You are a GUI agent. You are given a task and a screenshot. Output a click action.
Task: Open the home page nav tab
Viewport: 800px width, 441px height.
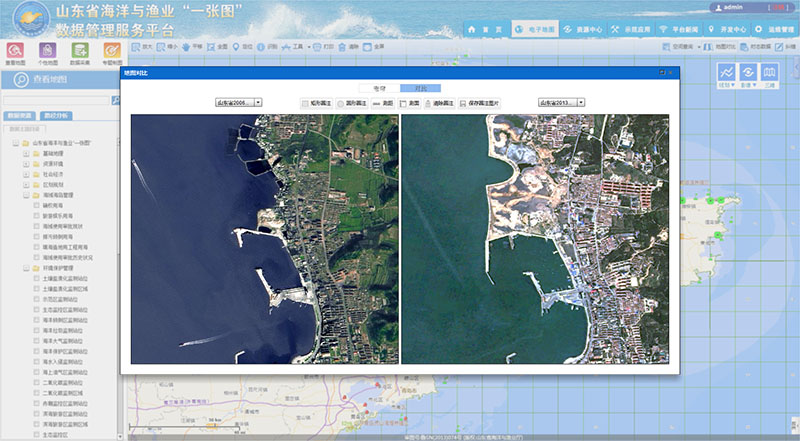[x=485, y=30]
